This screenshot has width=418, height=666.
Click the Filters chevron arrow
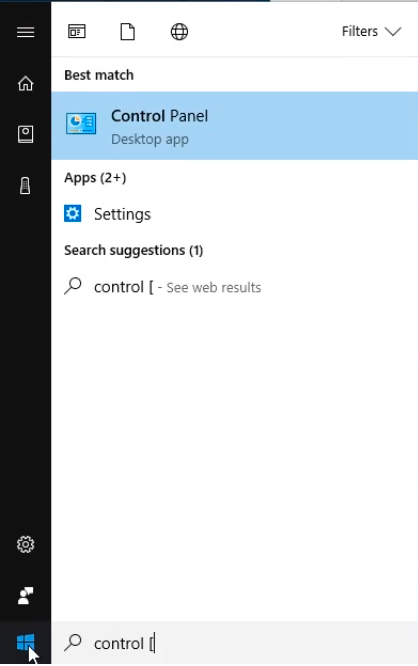pos(393,32)
